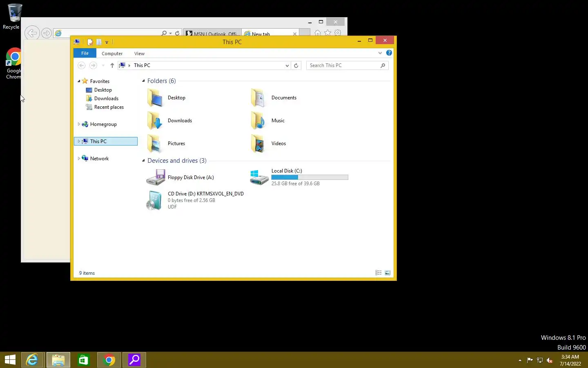Viewport: 588px width, 368px height.
Task: Collapse the Folders (6) group
Action: [x=143, y=81]
